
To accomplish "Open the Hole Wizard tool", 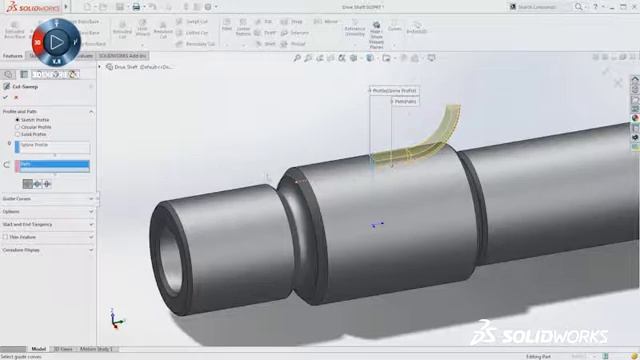I will pyautogui.click(x=142, y=29).
